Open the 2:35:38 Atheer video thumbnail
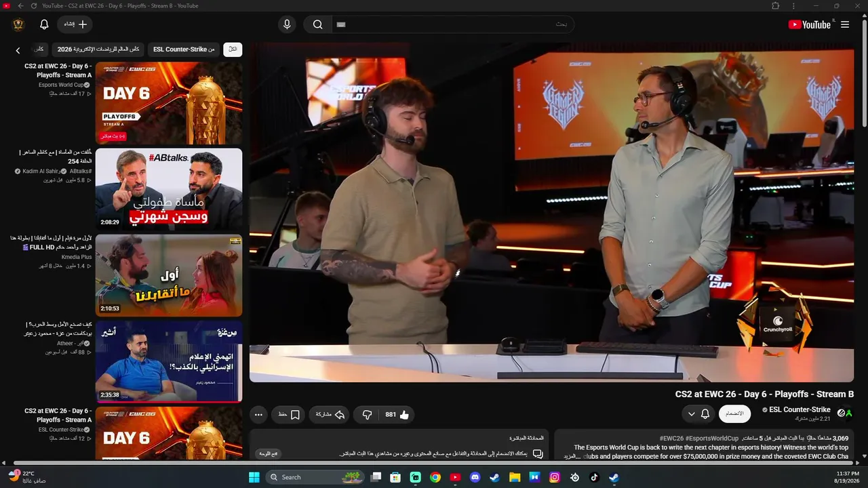The height and width of the screenshot is (488, 868). 169,361
